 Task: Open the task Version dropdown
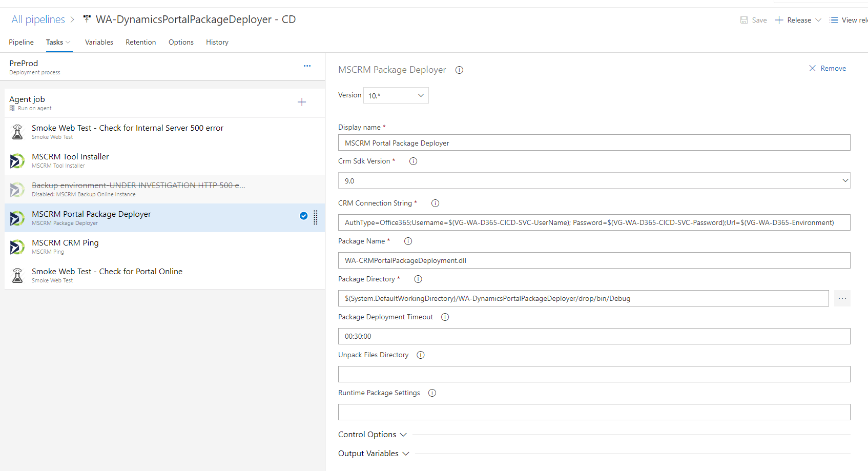(x=396, y=95)
